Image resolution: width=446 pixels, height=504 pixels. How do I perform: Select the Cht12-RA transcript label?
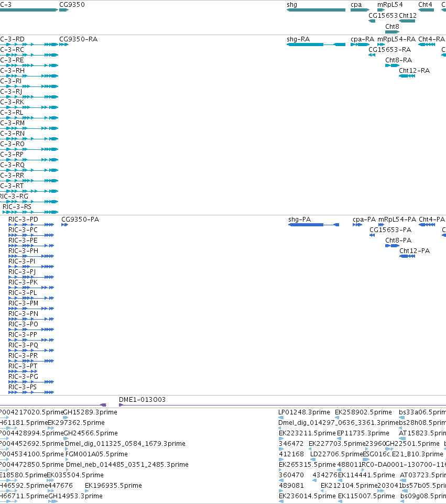tap(415, 70)
